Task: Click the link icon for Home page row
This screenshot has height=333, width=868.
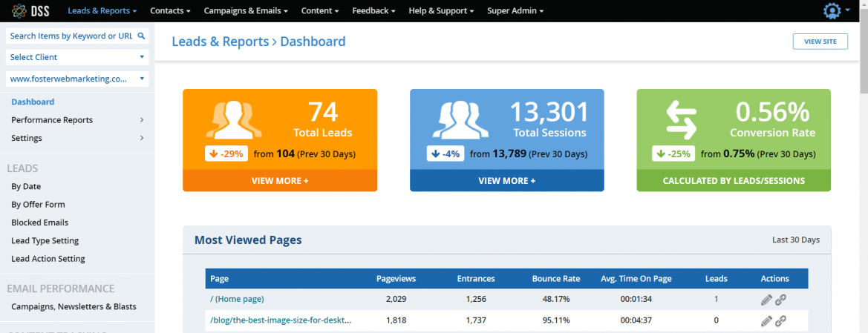Action: tap(780, 300)
